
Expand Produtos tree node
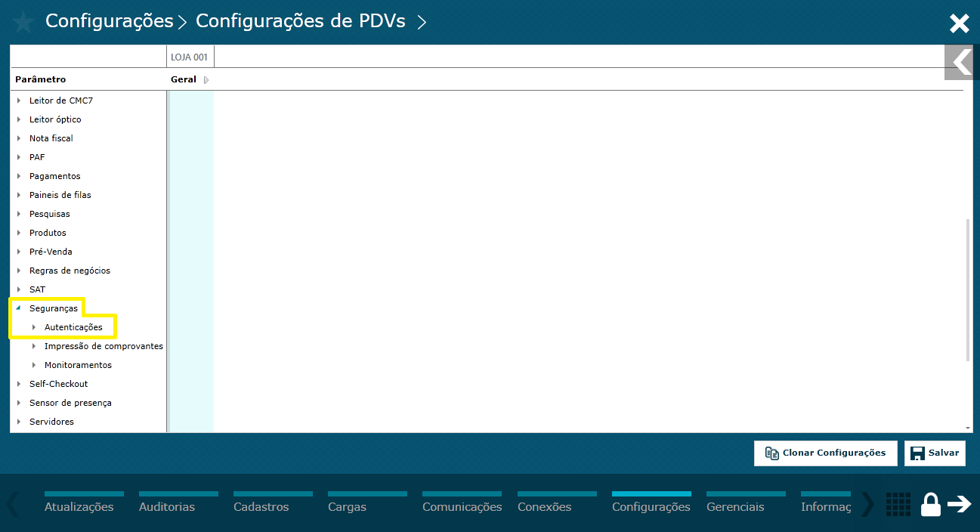coord(19,233)
